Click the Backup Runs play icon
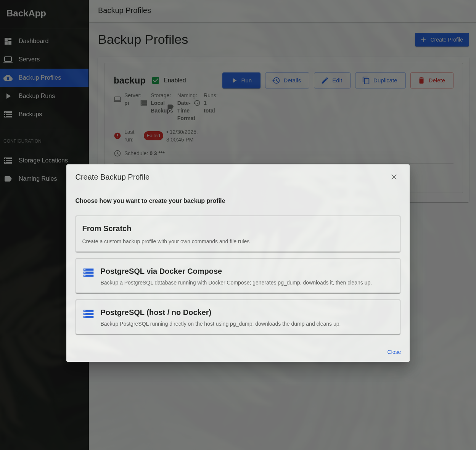 pyautogui.click(x=8, y=96)
